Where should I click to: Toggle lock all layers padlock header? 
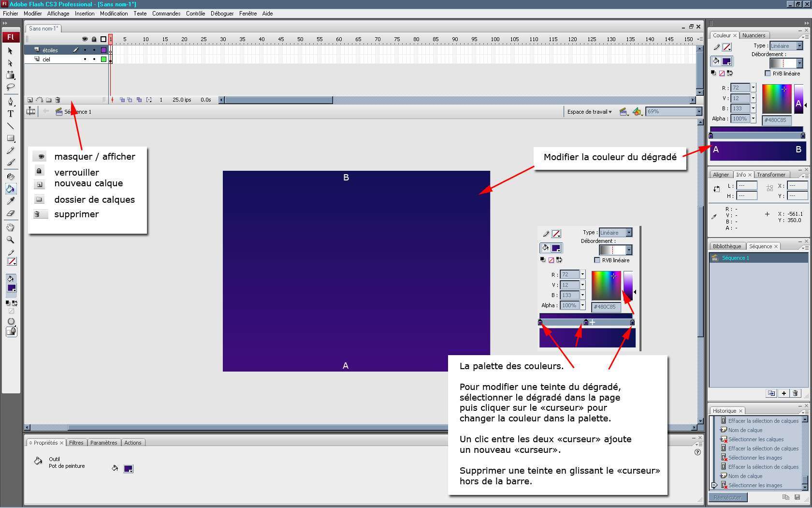tap(94, 39)
